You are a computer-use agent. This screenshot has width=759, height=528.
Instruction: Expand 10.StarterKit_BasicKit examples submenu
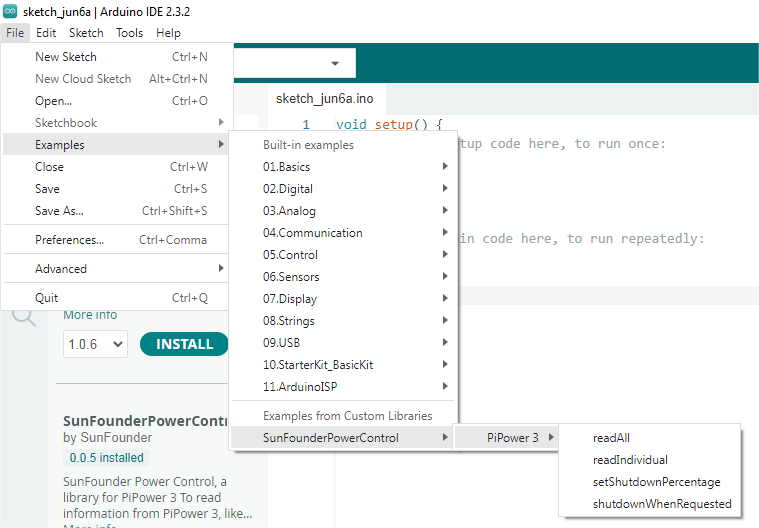(343, 365)
